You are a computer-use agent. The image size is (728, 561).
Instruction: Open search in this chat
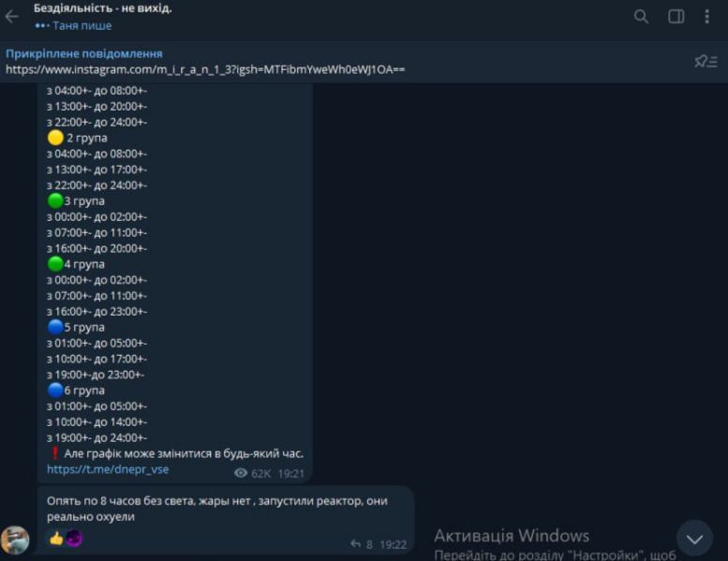click(x=641, y=17)
